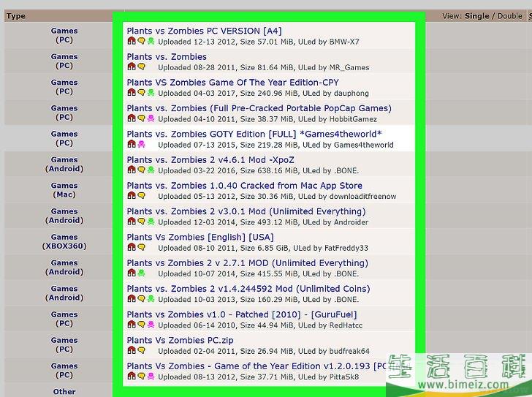Image resolution: width=532 pixels, height=397 pixels.
Task: Click Games (Android) category beside v3.0.1 Mod
Action: tap(64, 216)
